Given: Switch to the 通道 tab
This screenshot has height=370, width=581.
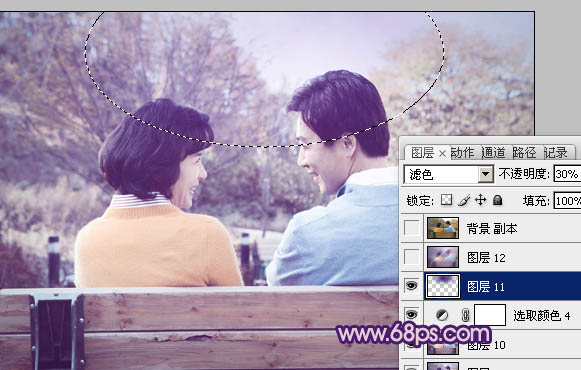Looking at the screenshot, I should (x=494, y=153).
